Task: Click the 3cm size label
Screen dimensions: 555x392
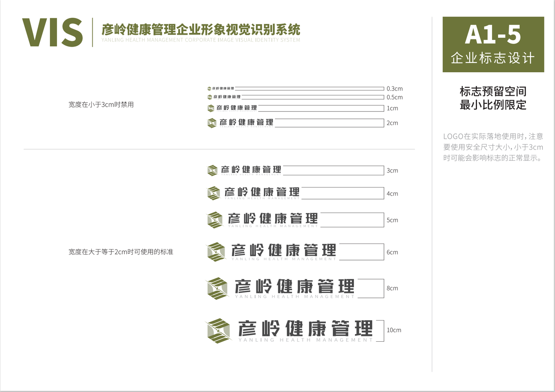Action: pyautogui.click(x=392, y=170)
